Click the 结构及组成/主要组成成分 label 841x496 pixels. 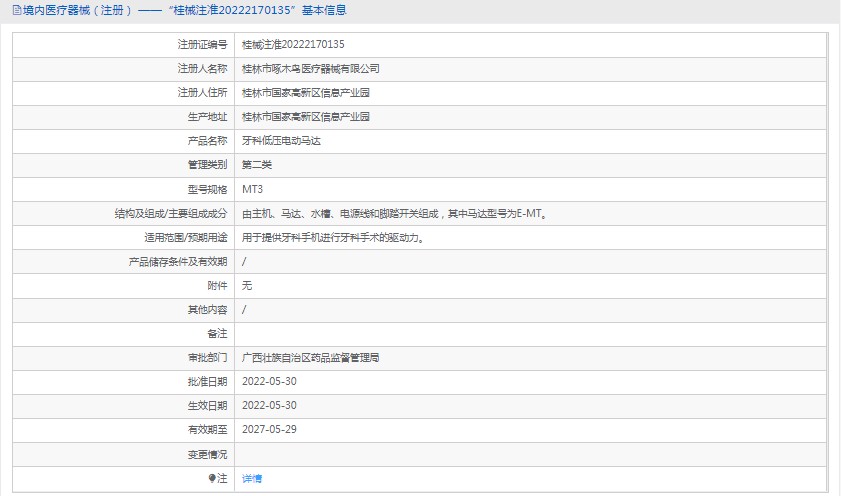click(171, 213)
